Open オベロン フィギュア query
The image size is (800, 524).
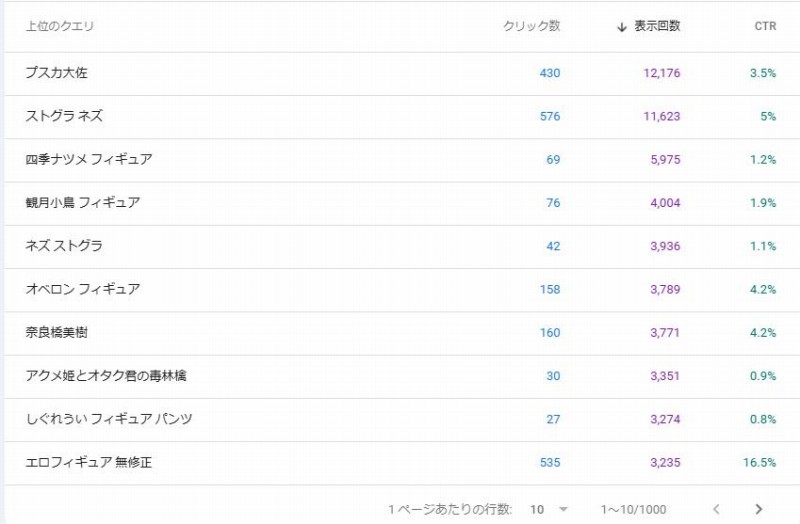83,289
